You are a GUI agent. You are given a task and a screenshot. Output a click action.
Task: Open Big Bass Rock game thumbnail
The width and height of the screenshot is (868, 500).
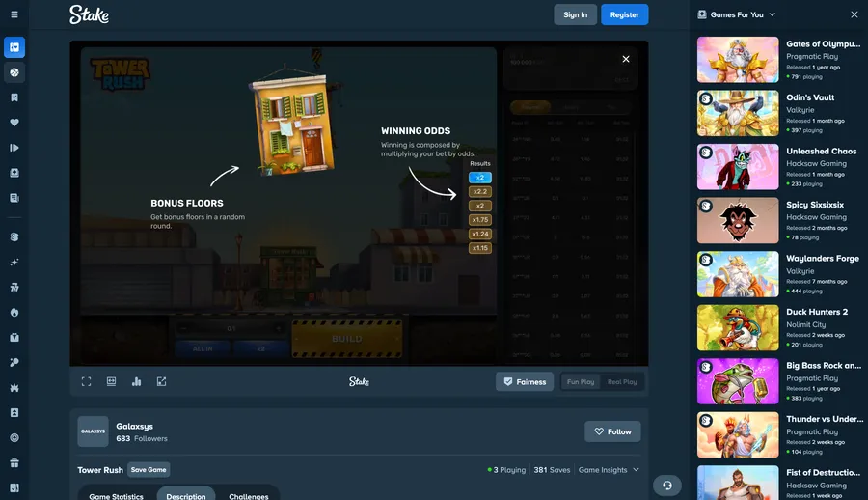pos(738,381)
